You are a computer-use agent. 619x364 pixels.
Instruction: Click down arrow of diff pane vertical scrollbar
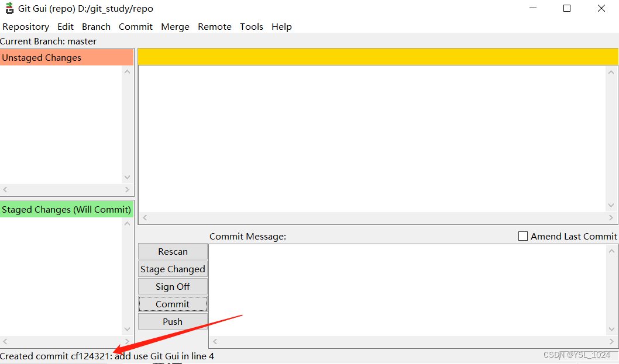tap(611, 206)
